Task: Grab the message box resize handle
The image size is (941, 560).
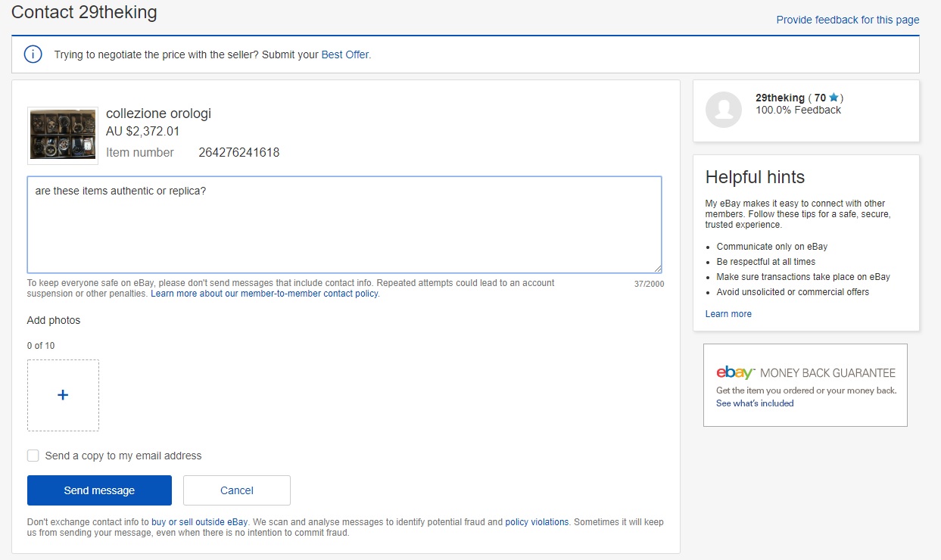Action: 657,268
